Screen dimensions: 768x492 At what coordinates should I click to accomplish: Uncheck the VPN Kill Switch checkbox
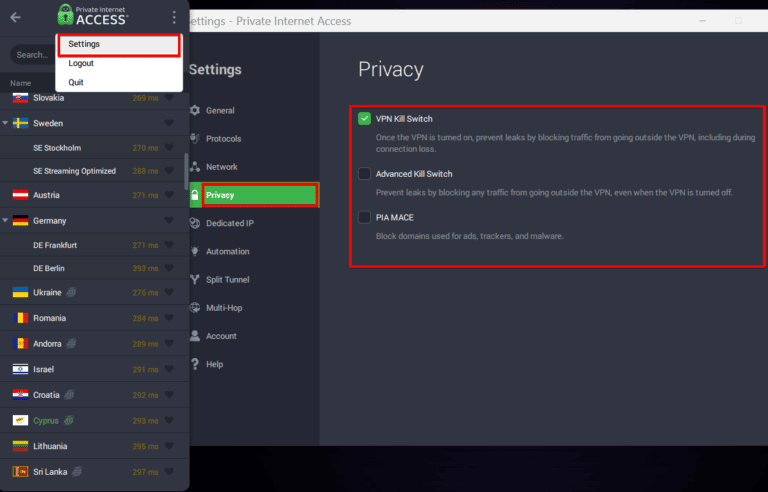[364, 119]
